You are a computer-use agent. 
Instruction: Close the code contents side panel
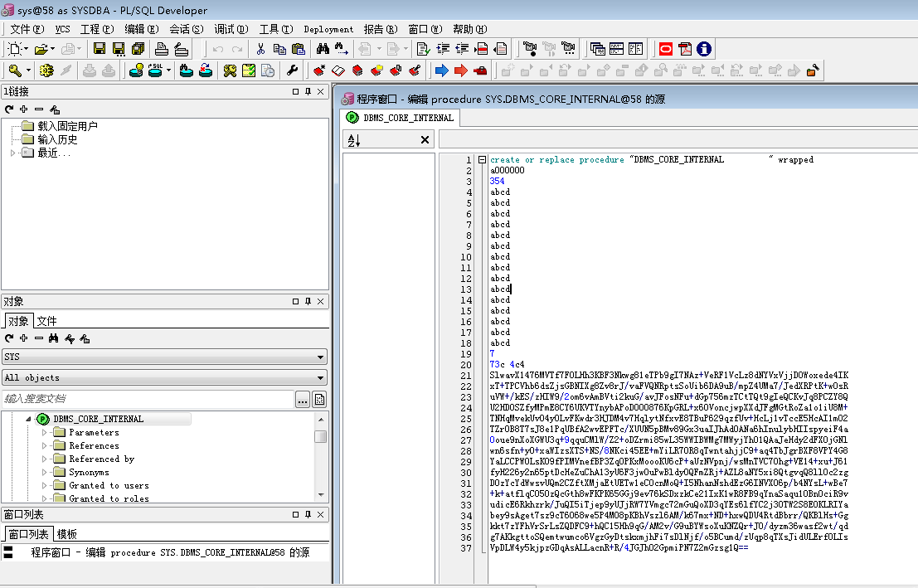coord(425,140)
